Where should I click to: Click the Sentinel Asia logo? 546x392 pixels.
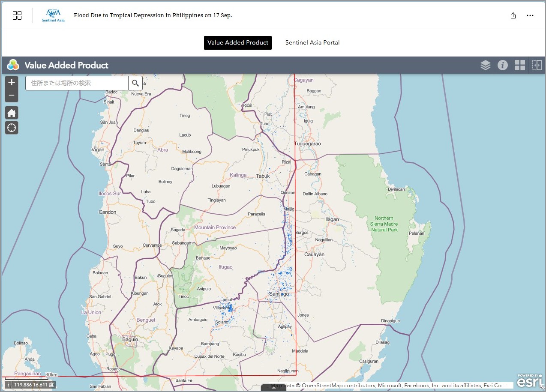pos(53,15)
